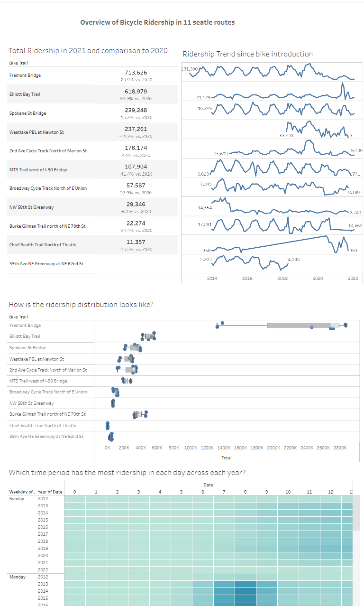
Task: Click the Burke Gilman Trail box plot marks
Action: 141,414
